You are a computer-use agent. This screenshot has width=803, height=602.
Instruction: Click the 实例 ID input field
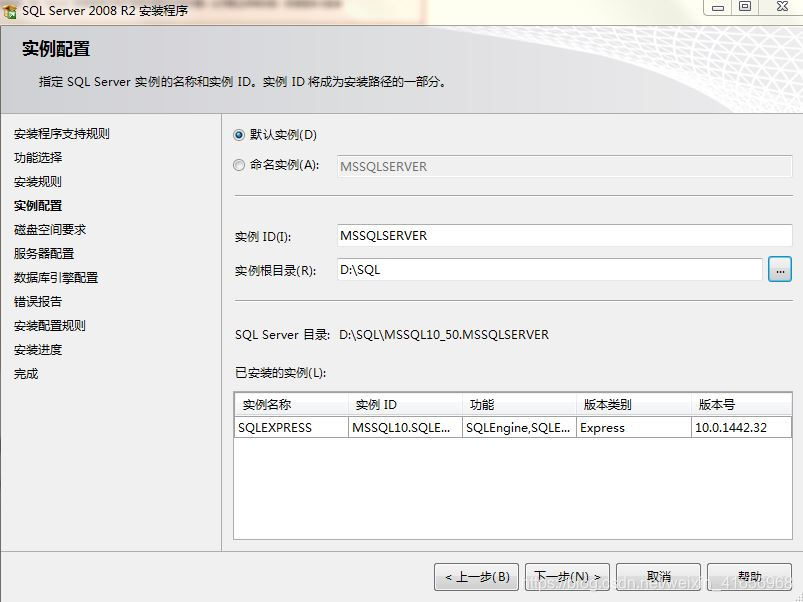click(564, 235)
